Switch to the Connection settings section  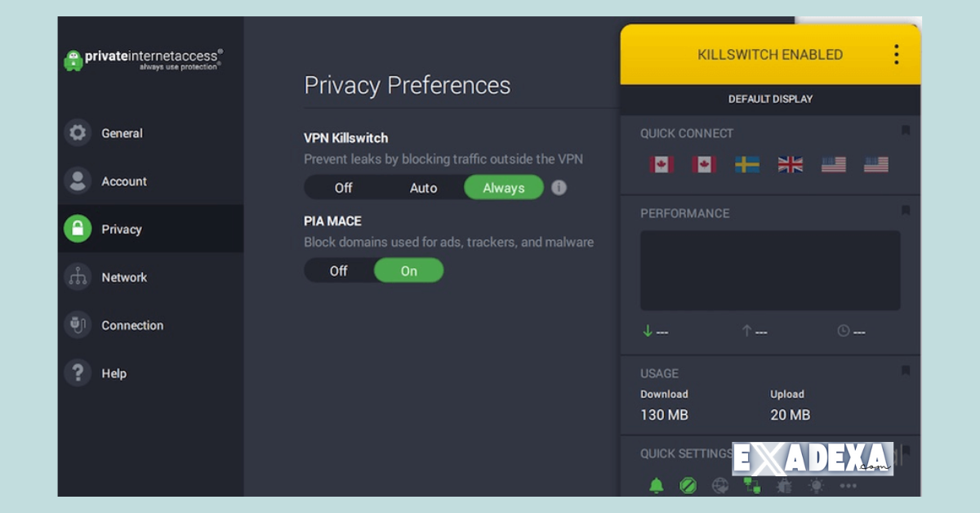coord(131,324)
